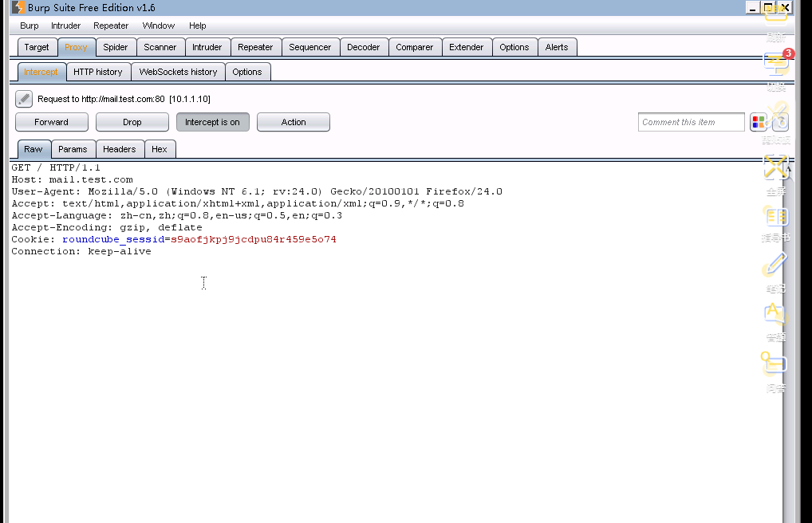This screenshot has height=523, width=812.
Task: Click the Comment this item field
Action: point(692,122)
